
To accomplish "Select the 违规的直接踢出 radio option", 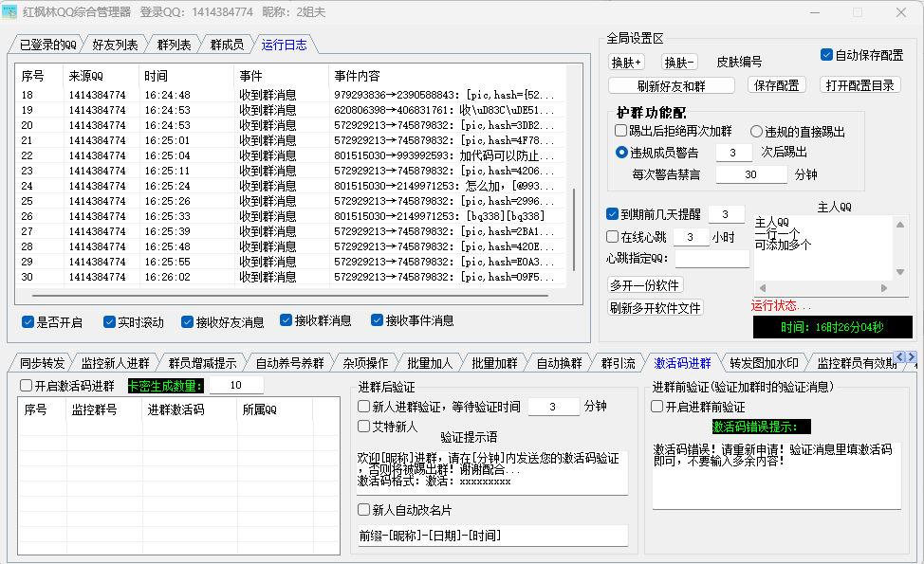I will point(757,132).
